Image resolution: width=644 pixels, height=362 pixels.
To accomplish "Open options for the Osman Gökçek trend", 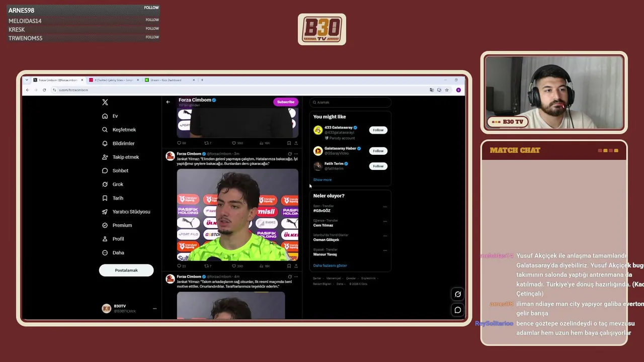I will coord(385,236).
